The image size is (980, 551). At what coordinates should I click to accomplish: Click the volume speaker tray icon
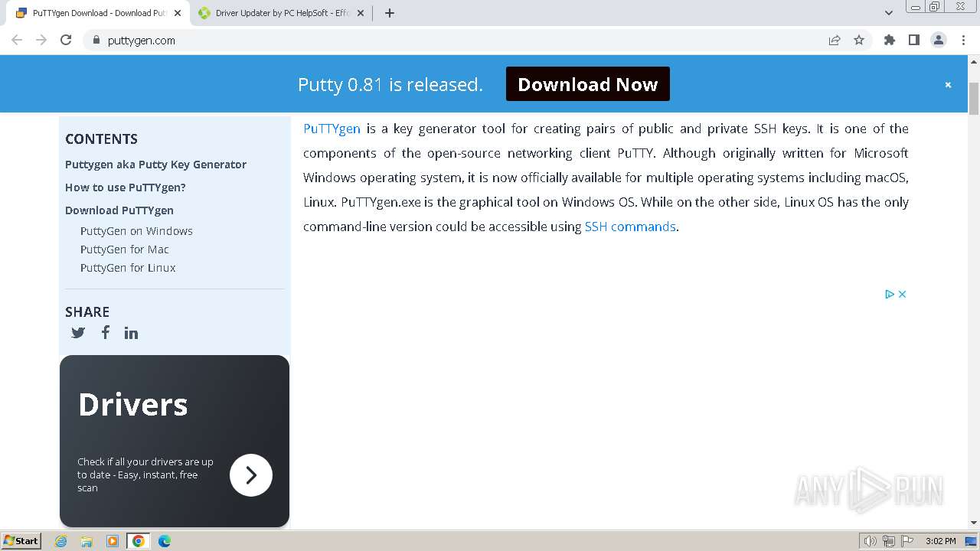pyautogui.click(x=870, y=541)
